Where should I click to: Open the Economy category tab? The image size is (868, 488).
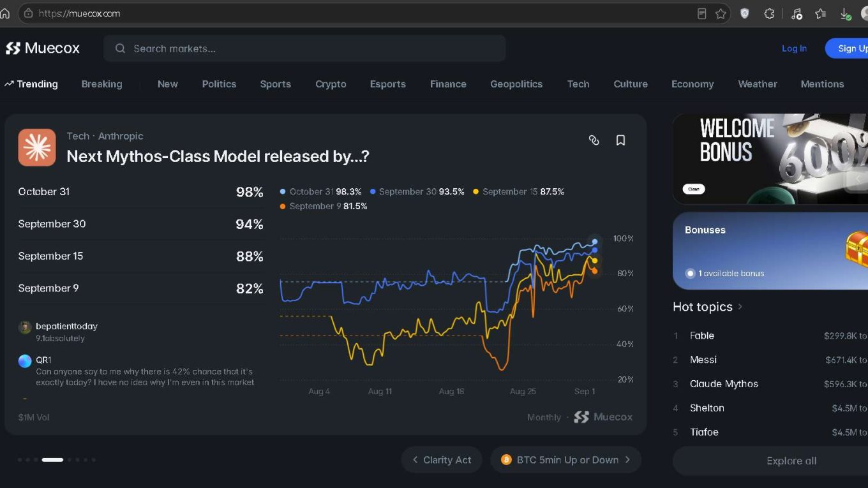click(692, 84)
